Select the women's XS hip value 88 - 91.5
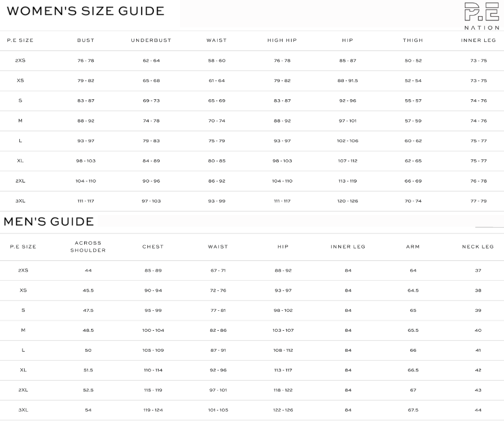The width and height of the screenshot is (504, 423). pyautogui.click(x=347, y=81)
